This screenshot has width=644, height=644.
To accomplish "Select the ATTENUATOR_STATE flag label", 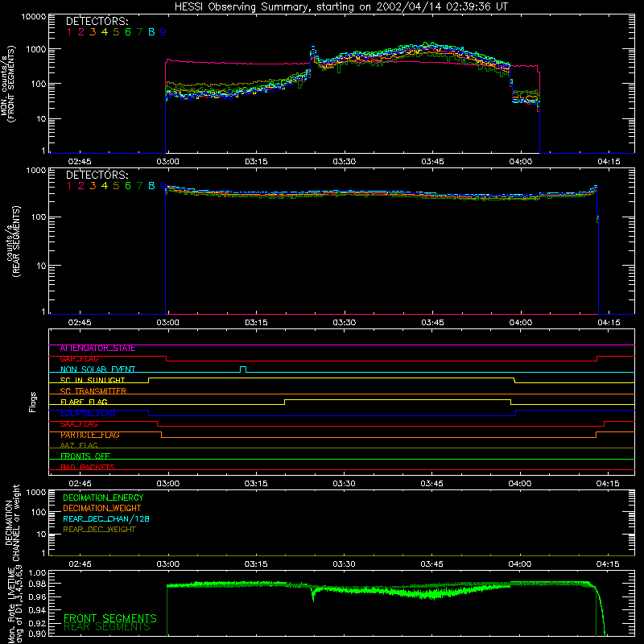I will pyautogui.click(x=97, y=349).
